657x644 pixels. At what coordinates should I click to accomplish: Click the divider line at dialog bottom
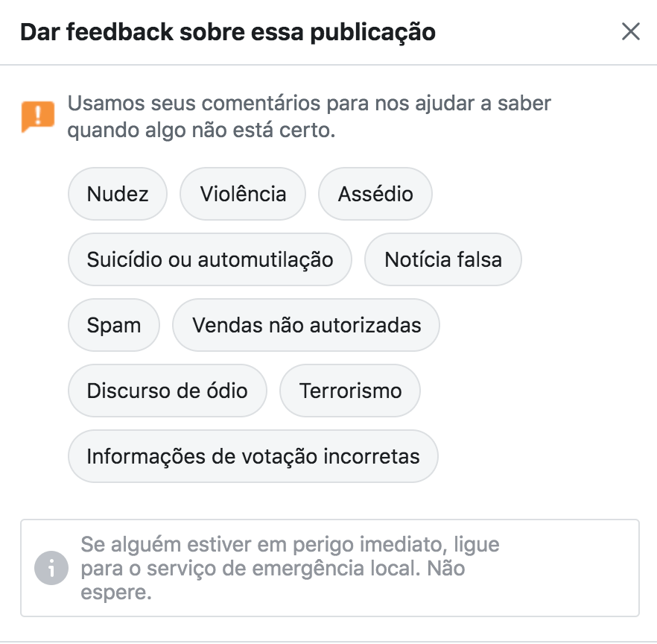pyautogui.click(x=328, y=642)
